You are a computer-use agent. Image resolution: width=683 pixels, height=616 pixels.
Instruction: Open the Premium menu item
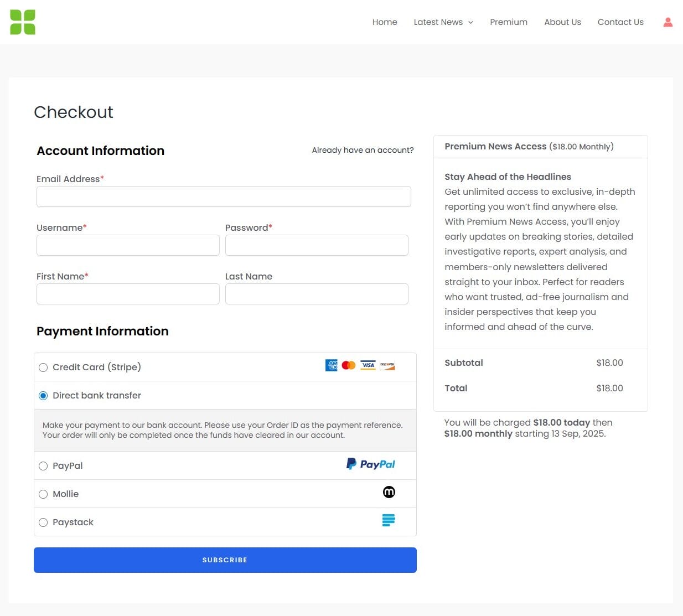coord(509,22)
